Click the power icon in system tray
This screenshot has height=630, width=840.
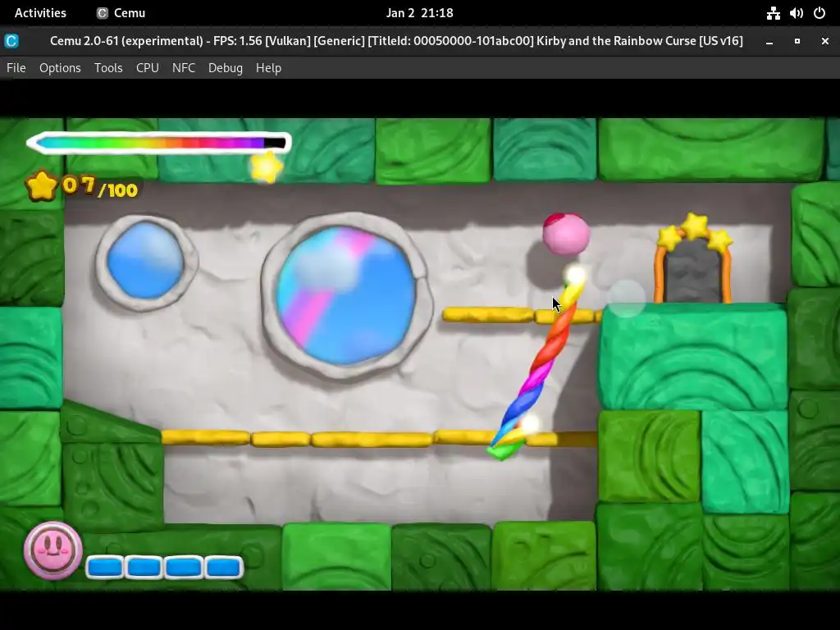(819, 13)
